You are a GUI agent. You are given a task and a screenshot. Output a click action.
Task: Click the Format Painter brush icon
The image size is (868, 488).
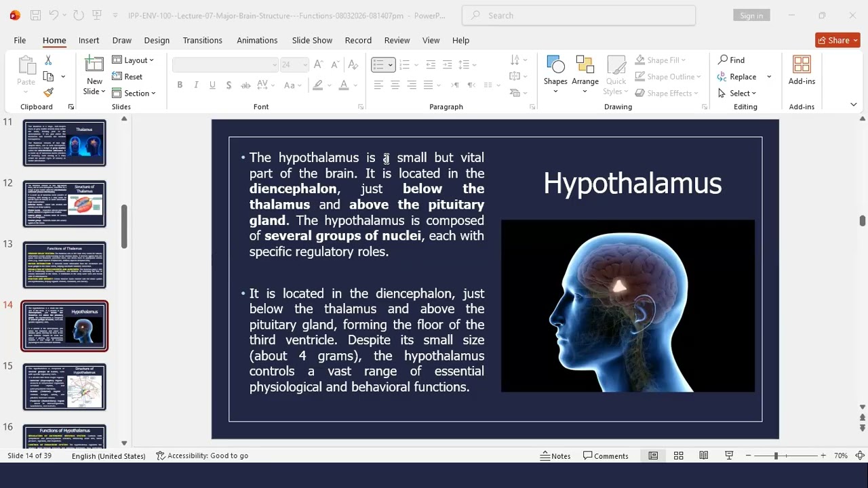tap(48, 92)
